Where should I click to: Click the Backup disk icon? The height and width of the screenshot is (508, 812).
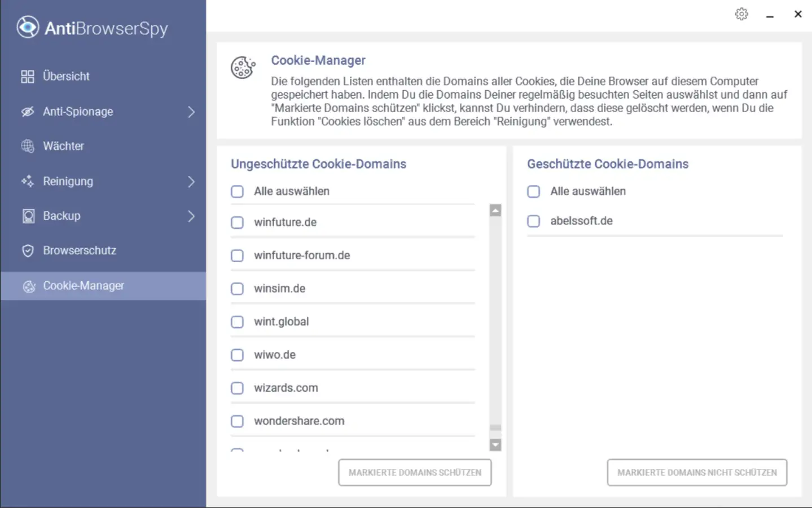tap(28, 216)
